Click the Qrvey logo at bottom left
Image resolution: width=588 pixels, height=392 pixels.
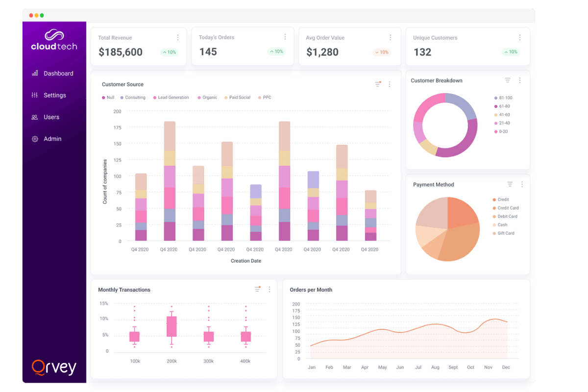[x=54, y=367]
